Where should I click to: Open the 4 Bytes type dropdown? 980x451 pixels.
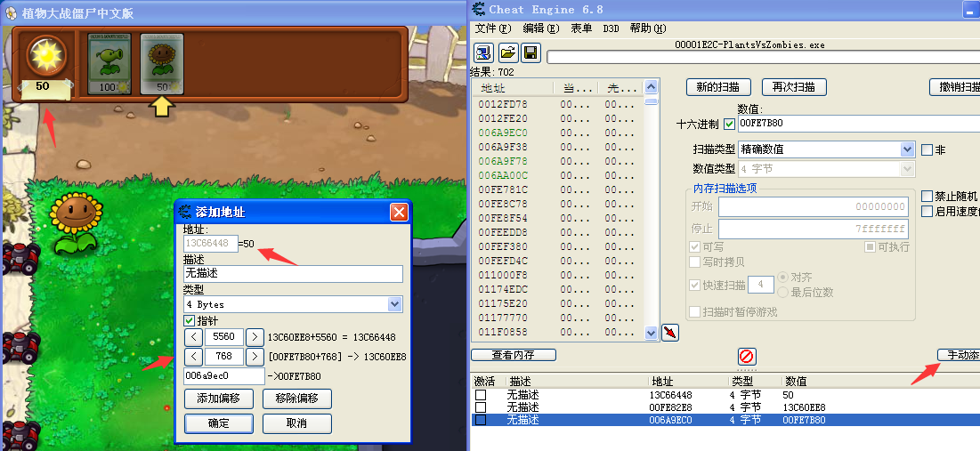tap(394, 304)
